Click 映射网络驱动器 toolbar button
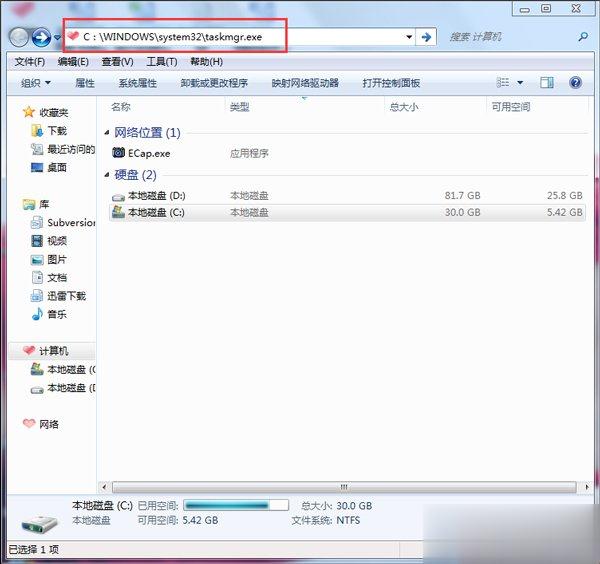The height and width of the screenshot is (564, 600). point(305,83)
